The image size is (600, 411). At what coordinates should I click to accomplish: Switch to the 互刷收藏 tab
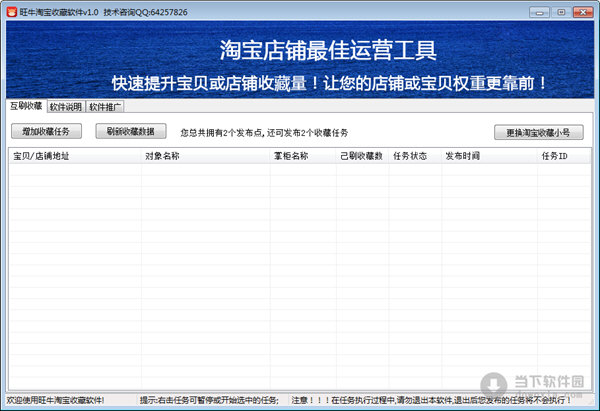pos(26,106)
